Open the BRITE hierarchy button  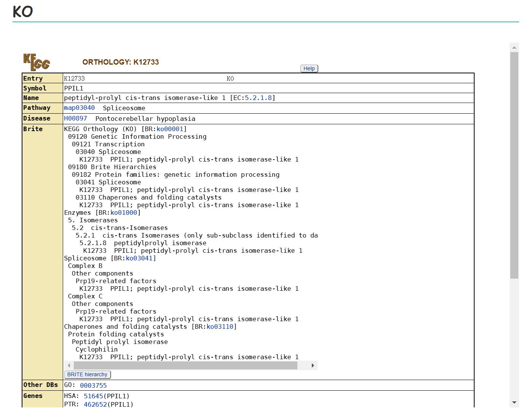point(87,374)
